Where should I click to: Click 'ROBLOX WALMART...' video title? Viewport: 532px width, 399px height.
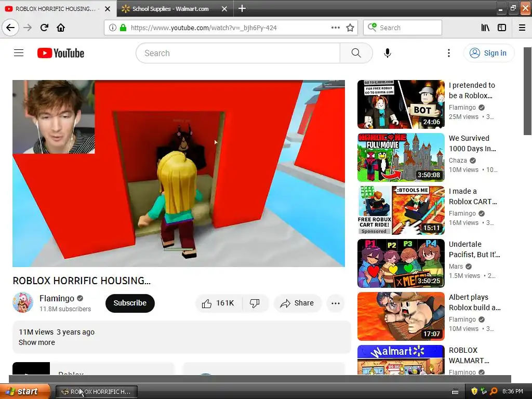tap(469, 355)
